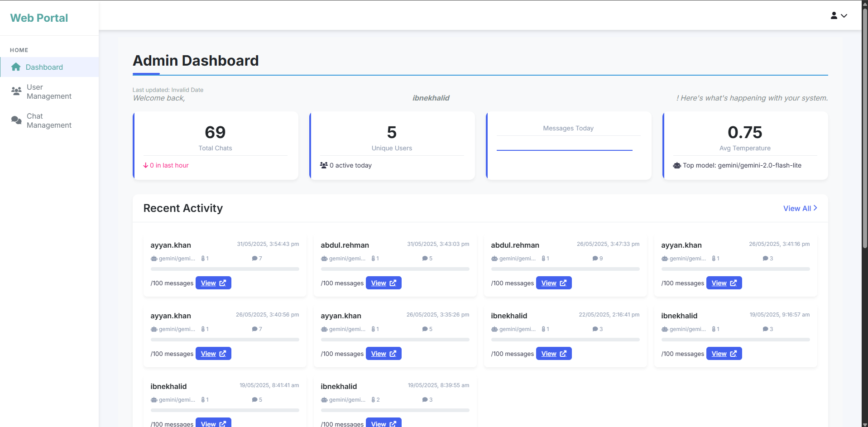This screenshot has height=427, width=868.
Task: Open the account dropdown chevron at top right
Action: click(x=844, y=16)
